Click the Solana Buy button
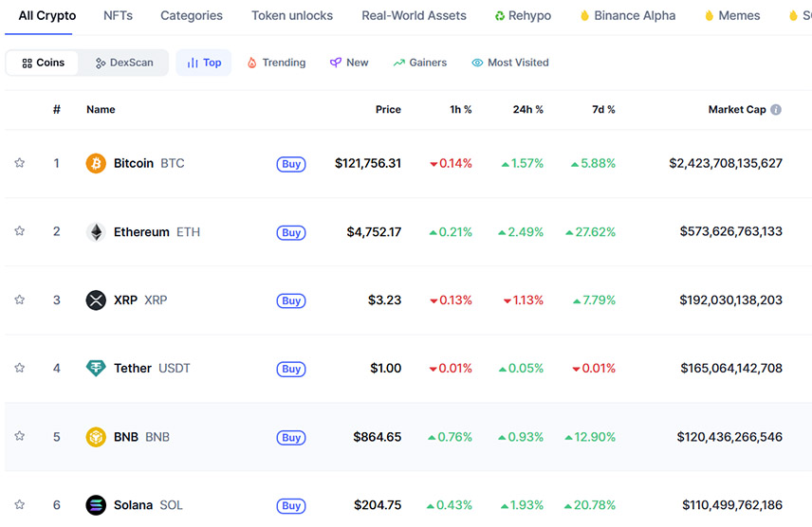The width and height of the screenshot is (812, 527). 291,506
